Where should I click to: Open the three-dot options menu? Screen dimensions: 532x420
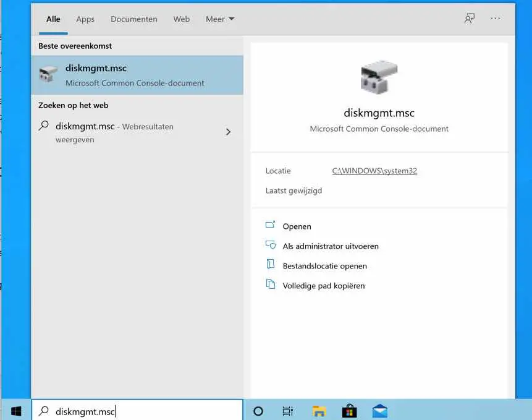[x=496, y=19]
